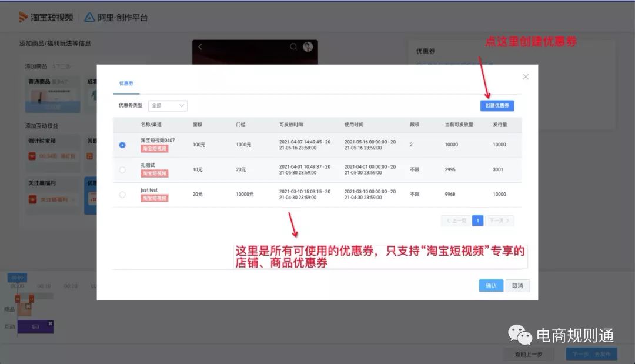
Task: Go to the previous page 上一页
Action: [x=456, y=221]
